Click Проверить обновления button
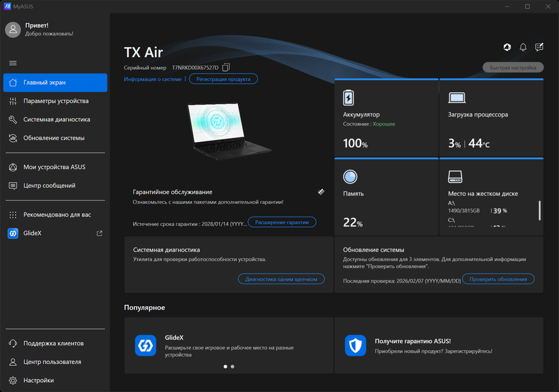This screenshot has width=559, height=392. click(x=498, y=279)
